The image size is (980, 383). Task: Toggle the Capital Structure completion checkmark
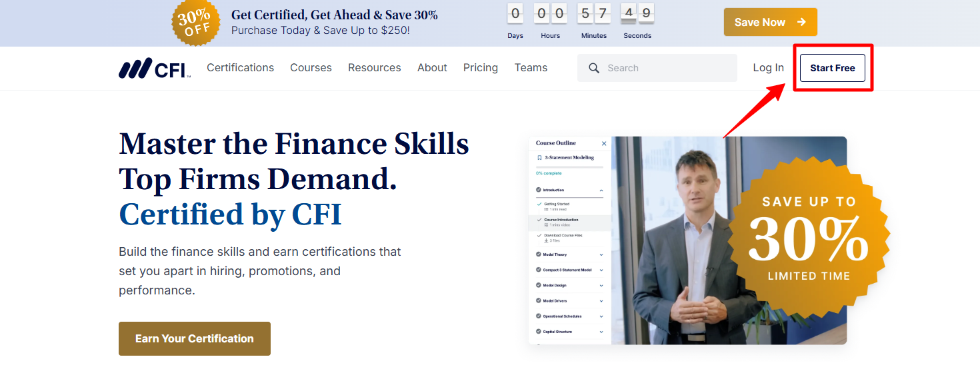click(x=538, y=332)
